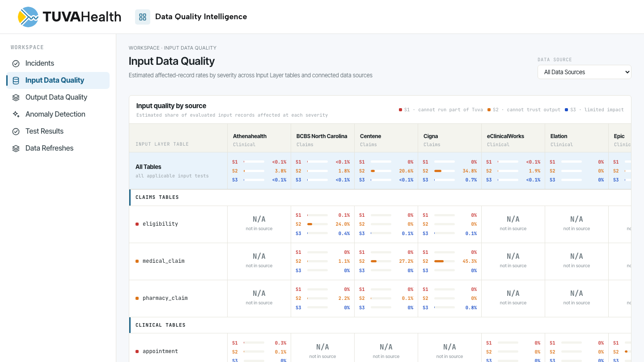The image size is (644, 362).
Task: Open the Incidents page
Action: pyautogui.click(x=58, y=63)
